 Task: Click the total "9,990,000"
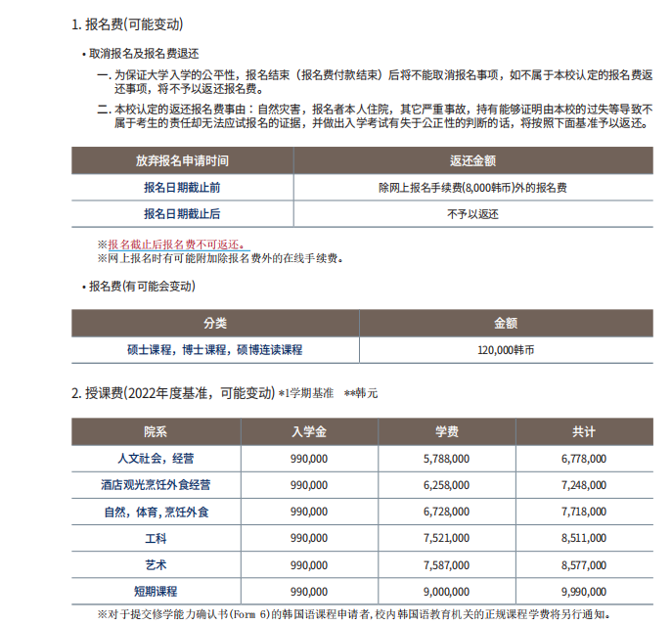click(x=584, y=592)
